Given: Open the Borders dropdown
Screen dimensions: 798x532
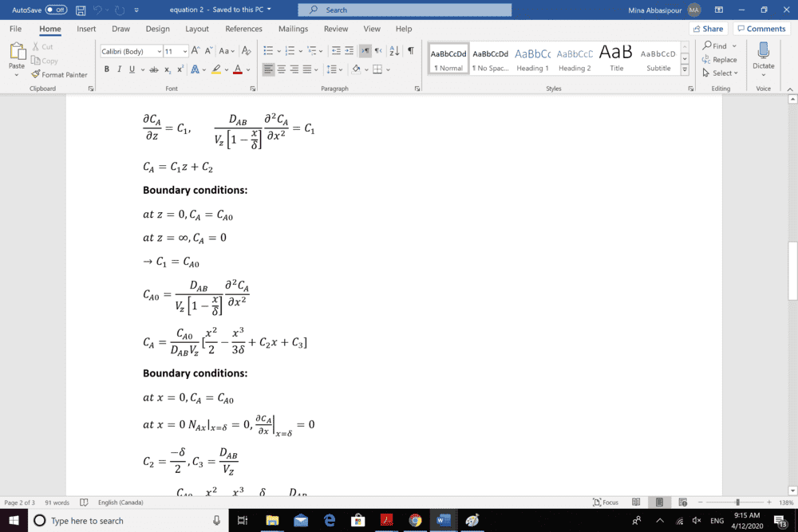Looking at the screenshot, I should pos(388,69).
